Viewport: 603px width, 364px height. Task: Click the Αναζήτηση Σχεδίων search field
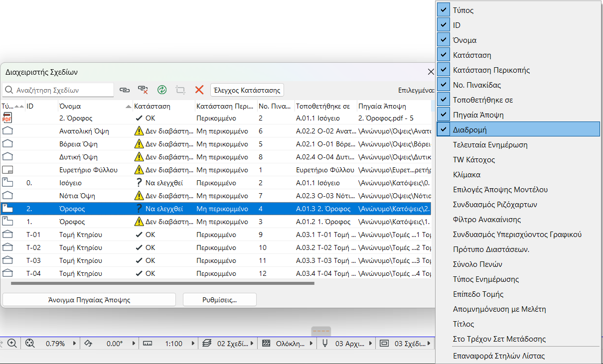click(x=58, y=90)
